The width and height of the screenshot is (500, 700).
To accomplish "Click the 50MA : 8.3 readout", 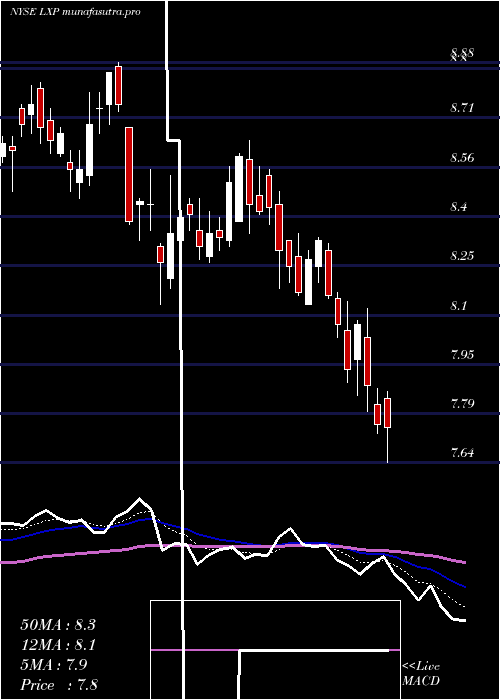I will tap(58, 625).
